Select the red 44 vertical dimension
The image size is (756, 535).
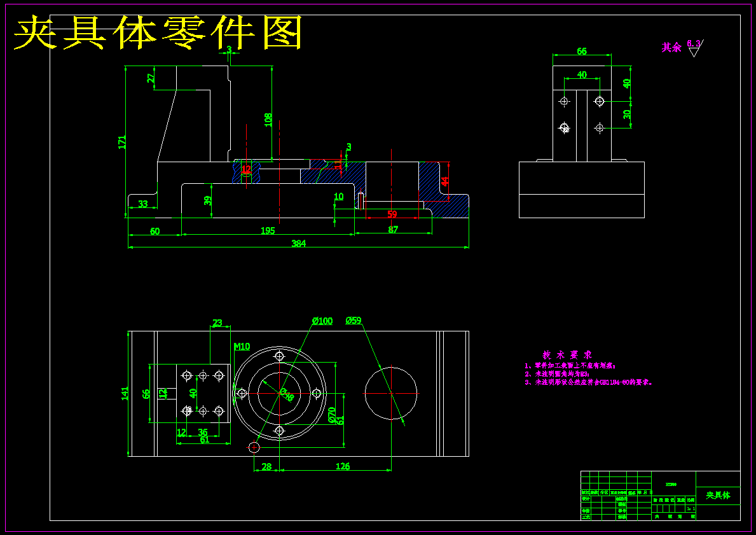pos(445,181)
